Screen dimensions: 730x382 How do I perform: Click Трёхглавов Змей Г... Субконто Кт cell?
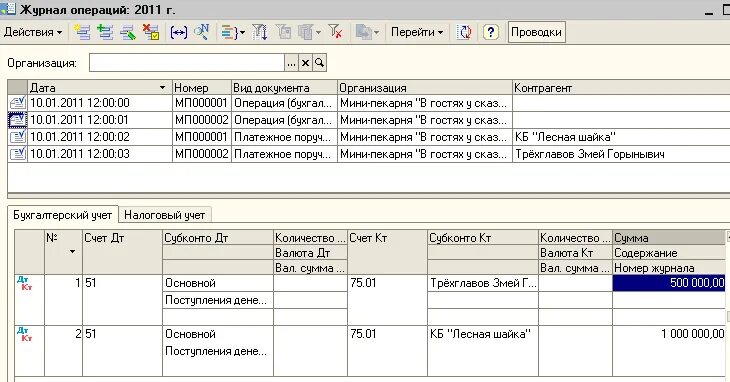point(483,283)
